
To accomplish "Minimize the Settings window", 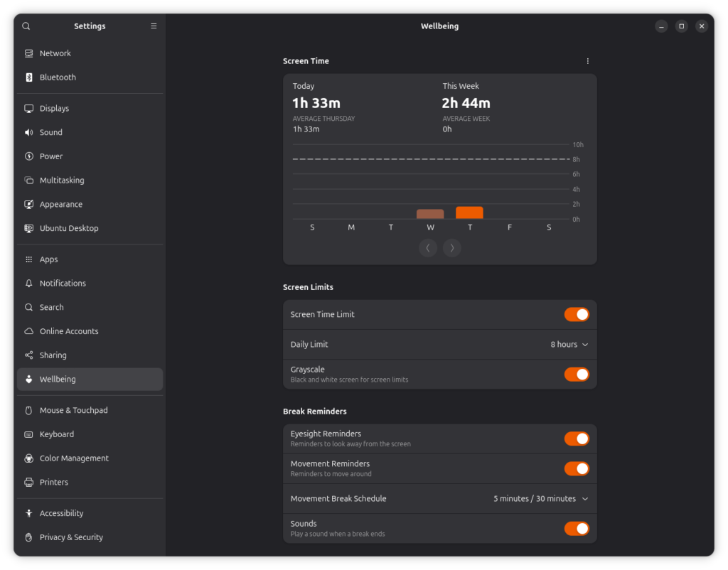I will pyautogui.click(x=661, y=26).
